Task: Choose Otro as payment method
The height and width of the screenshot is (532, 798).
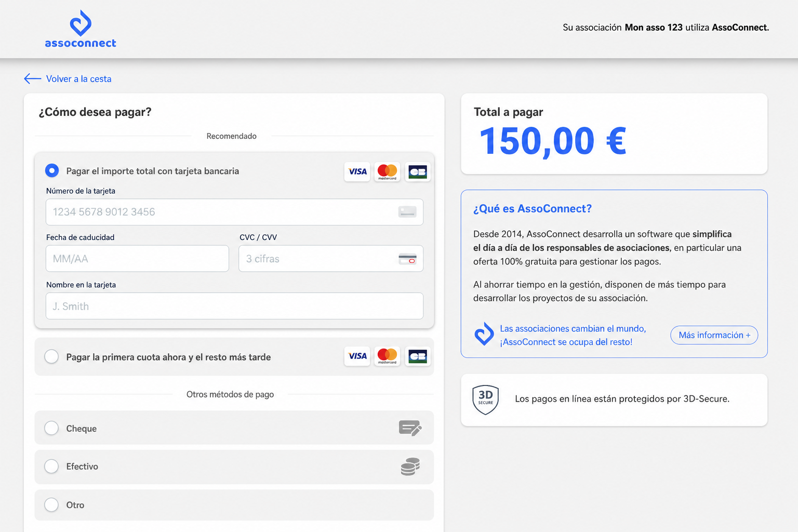Action: coord(51,505)
